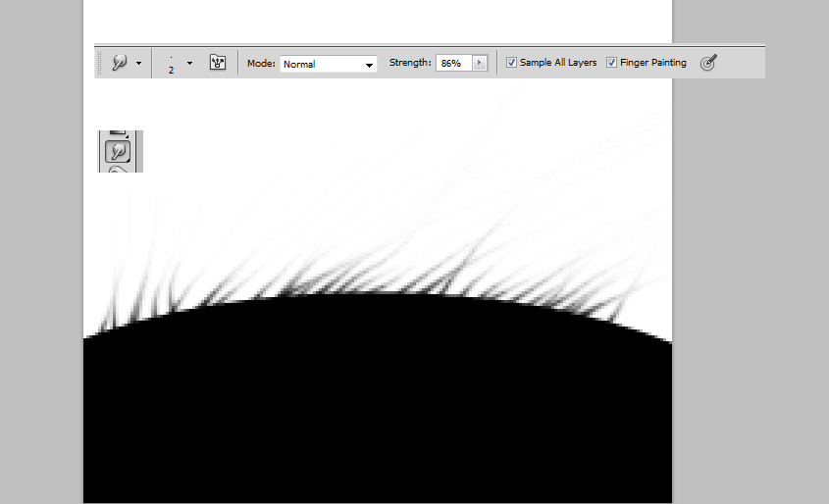This screenshot has height=504, width=829.
Task: Click the brush preview thumbnail
Action: 172,64
